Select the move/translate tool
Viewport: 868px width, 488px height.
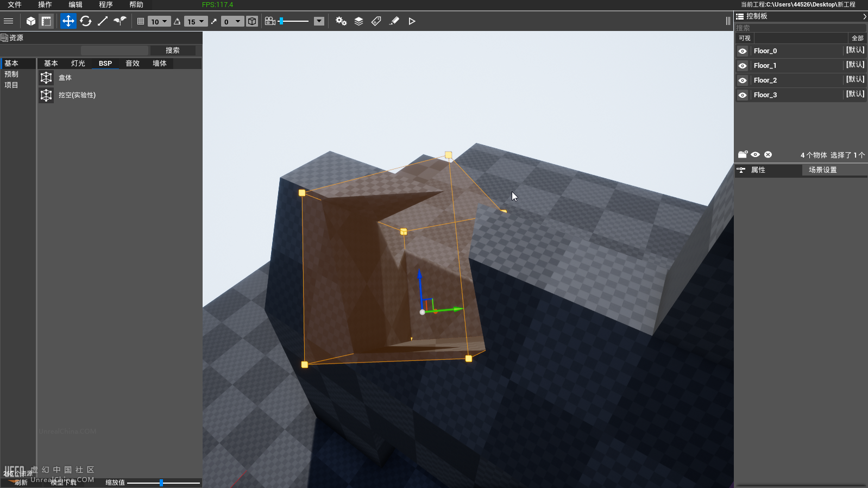[68, 21]
